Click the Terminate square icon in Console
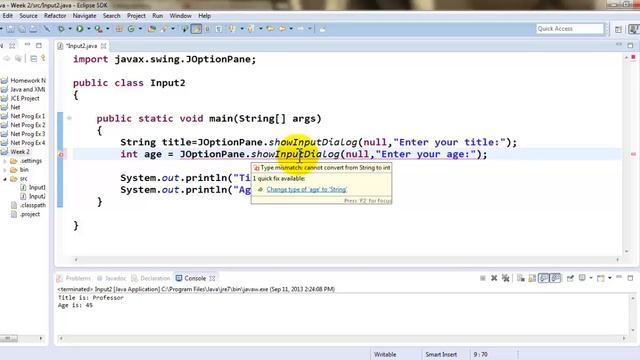The image size is (640, 360). 482,278
